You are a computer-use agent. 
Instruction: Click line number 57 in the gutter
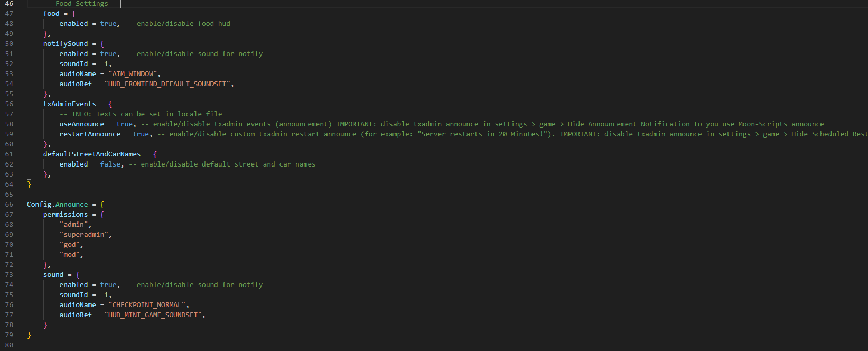pyautogui.click(x=9, y=114)
